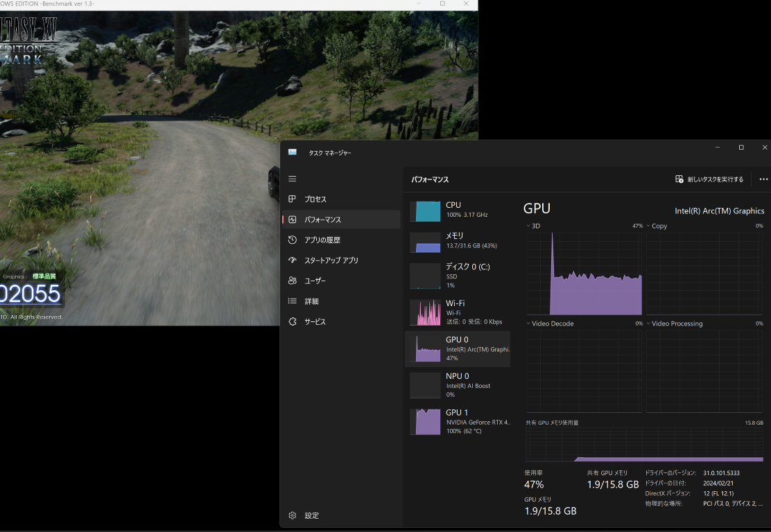Minimize the Task Manager window
This screenshot has width=771, height=532.
[x=718, y=148]
